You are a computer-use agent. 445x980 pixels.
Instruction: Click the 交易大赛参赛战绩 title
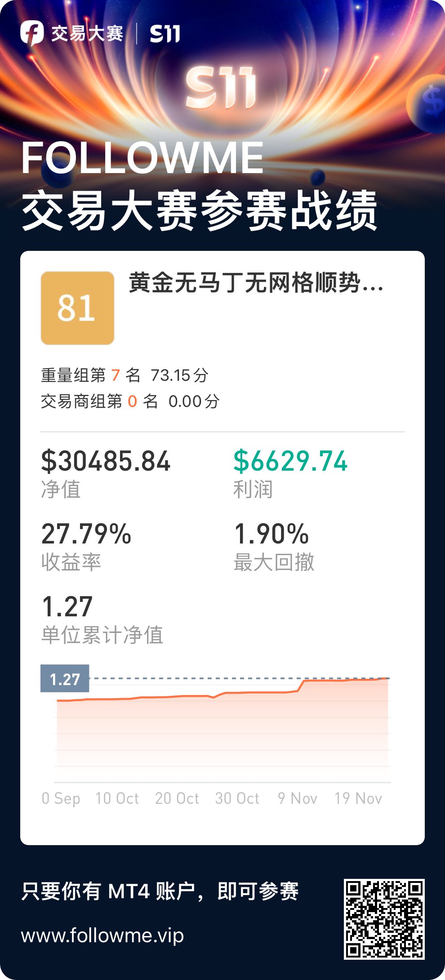pyautogui.click(x=199, y=210)
